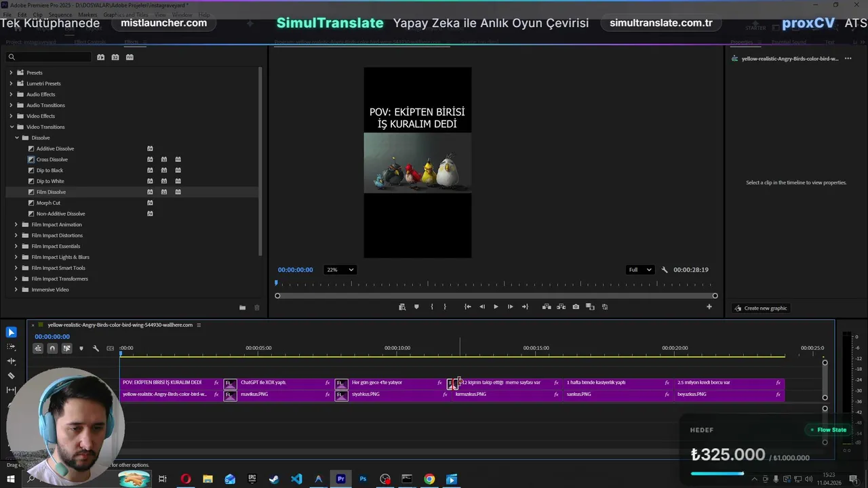Screen dimensions: 868x488
Task: Open the playback resolution dropdown showing Full
Action: click(x=639, y=270)
